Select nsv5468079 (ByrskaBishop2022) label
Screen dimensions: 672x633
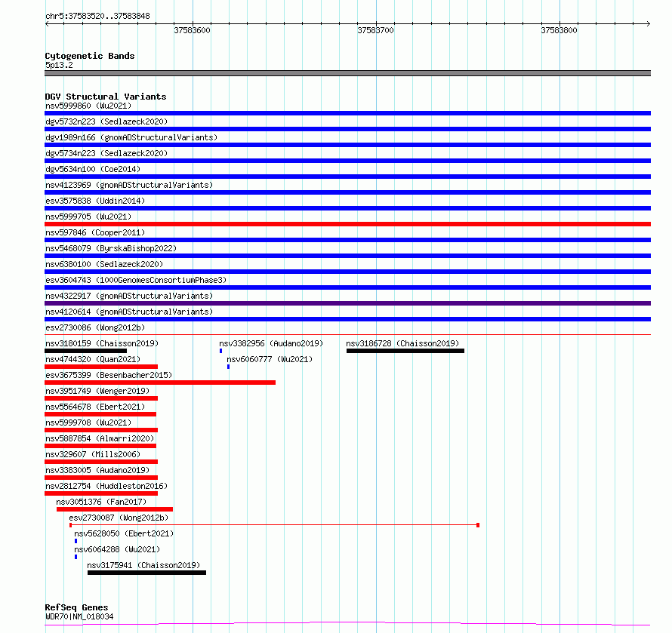click(x=111, y=248)
